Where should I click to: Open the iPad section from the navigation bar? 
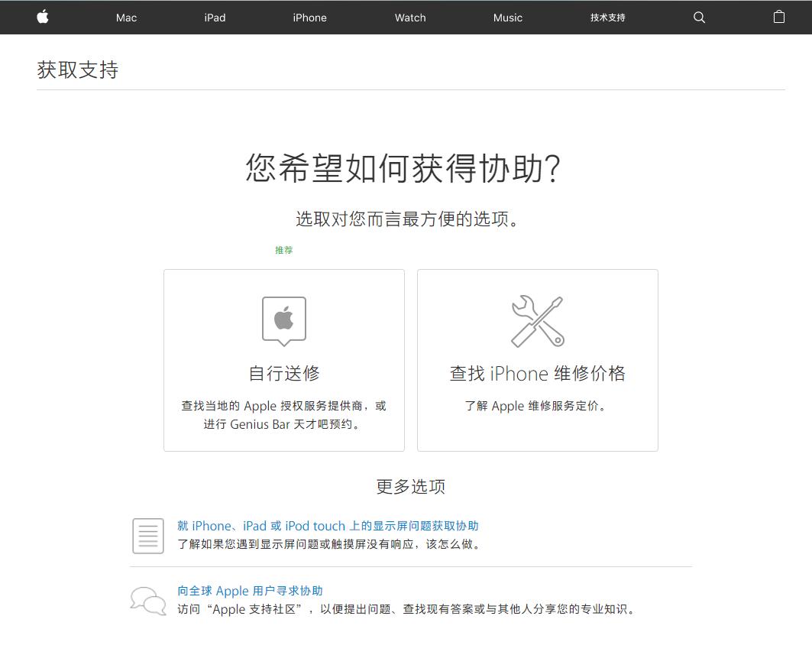(x=214, y=17)
